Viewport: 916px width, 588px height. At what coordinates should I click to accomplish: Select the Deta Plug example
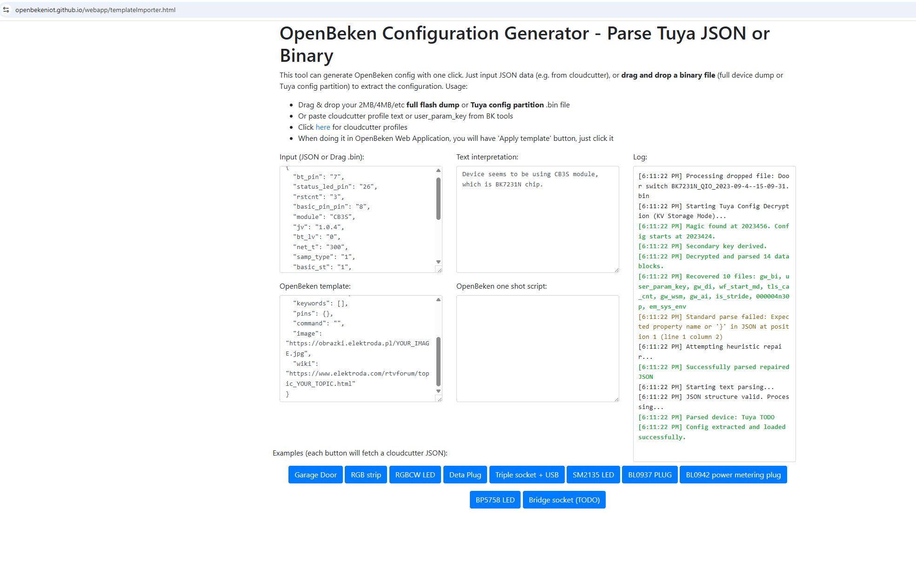pos(465,475)
